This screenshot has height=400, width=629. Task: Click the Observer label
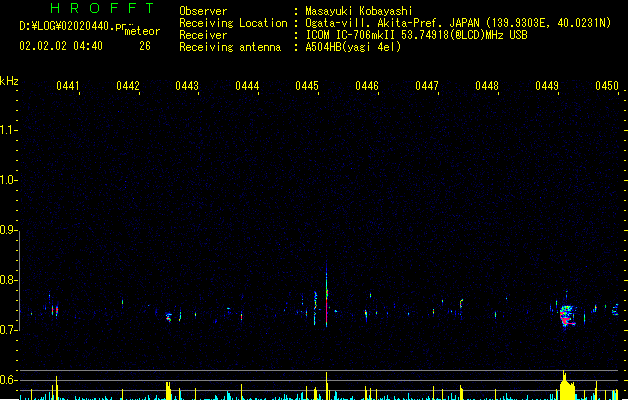click(203, 11)
